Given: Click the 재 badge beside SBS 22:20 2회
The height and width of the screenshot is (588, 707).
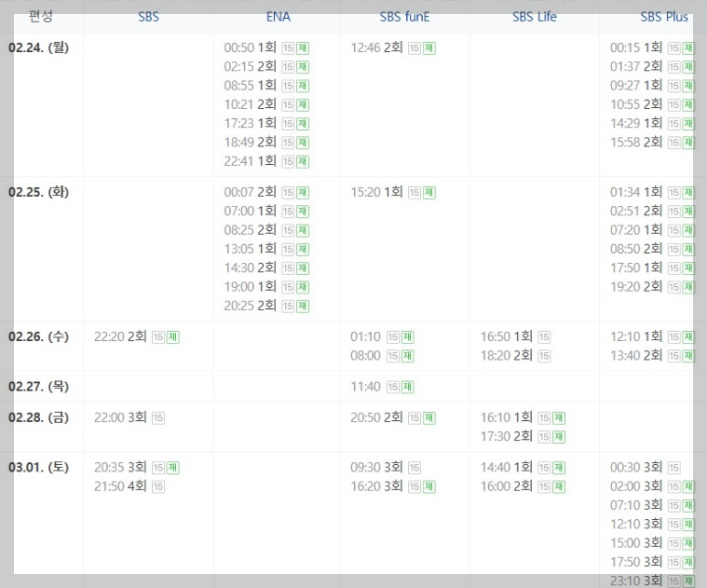Looking at the screenshot, I should [172, 337].
